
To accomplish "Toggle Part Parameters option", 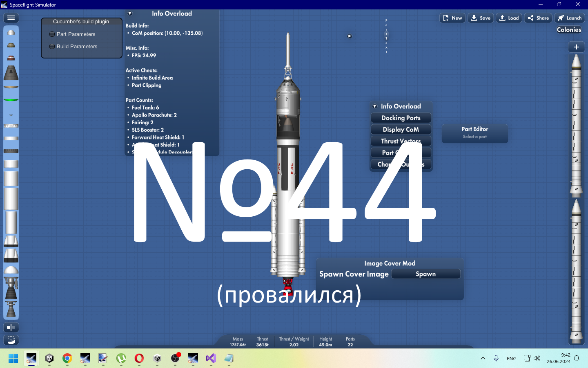I will (x=72, y=34).
